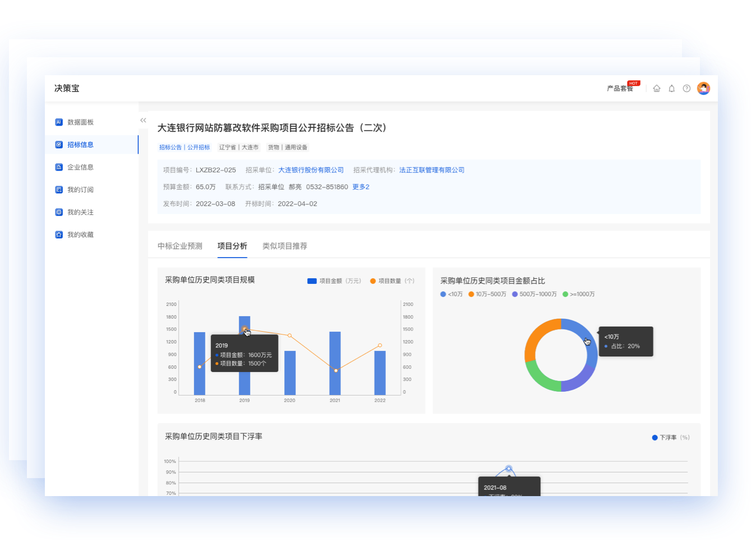Click the orange donut segment

coord(536,337)
